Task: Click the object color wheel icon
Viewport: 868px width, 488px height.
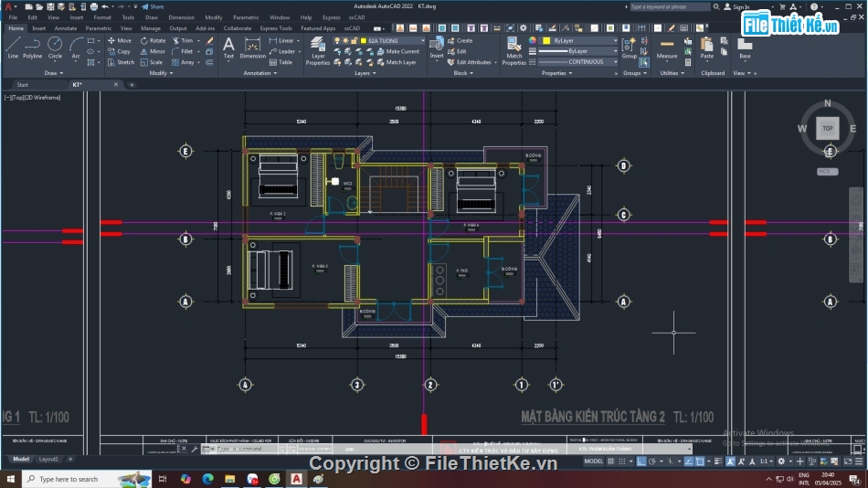Action: (533, 40)
